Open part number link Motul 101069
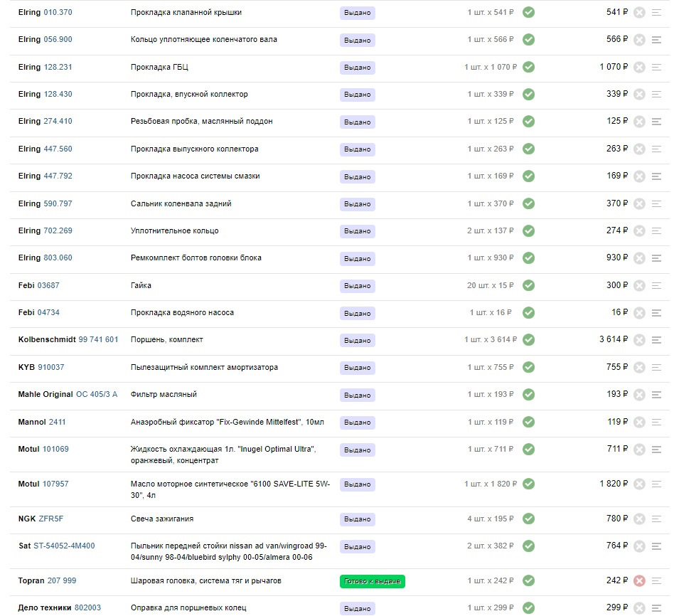This screenshot has height=616, width=674. click(55, 449)
